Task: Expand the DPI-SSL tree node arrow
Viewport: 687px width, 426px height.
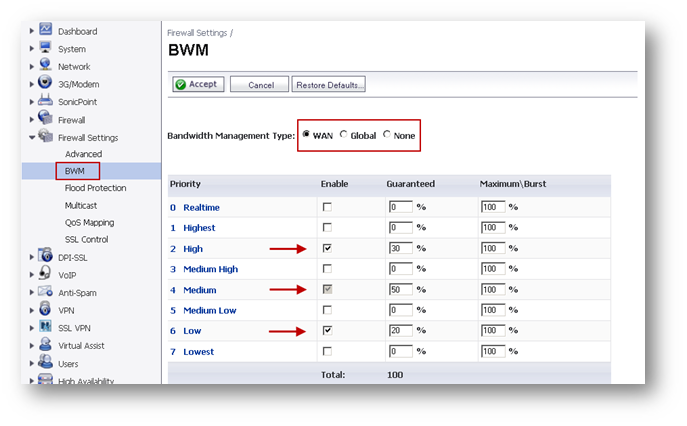Action: [32, 257]
